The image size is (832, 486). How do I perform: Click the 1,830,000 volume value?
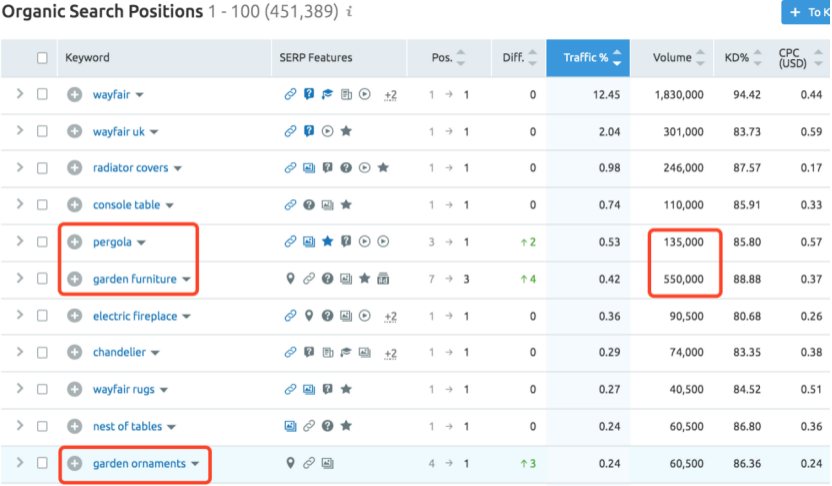pos(679,94)
